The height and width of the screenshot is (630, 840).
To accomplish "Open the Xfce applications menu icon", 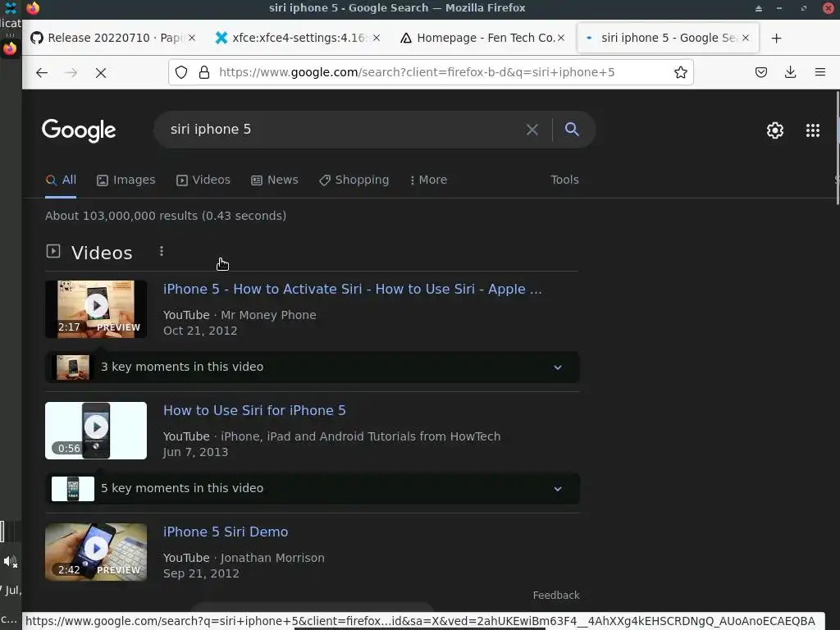I will [10, 7].
